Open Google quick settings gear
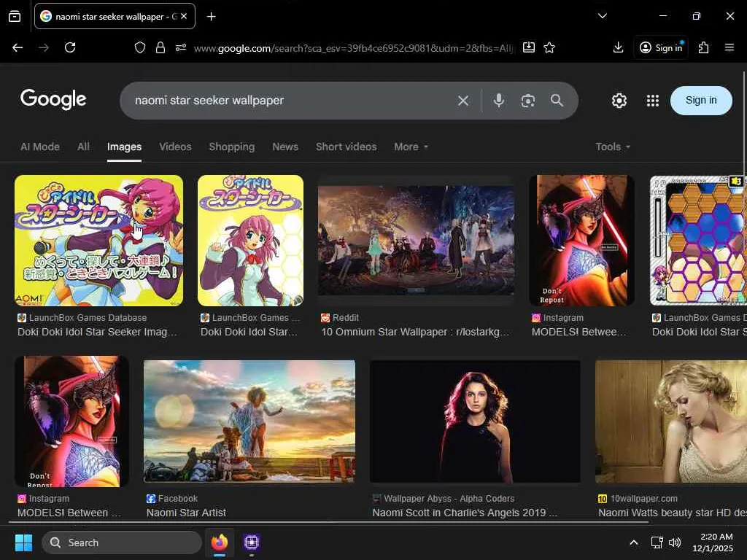Screen dimensions: 747x560 pos(619,101)
